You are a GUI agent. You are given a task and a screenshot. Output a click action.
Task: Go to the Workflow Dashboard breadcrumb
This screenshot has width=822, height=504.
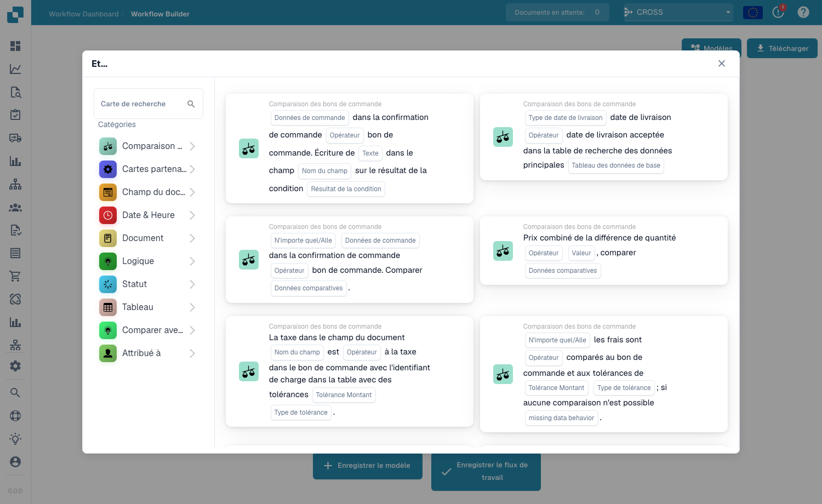[84, 14]
